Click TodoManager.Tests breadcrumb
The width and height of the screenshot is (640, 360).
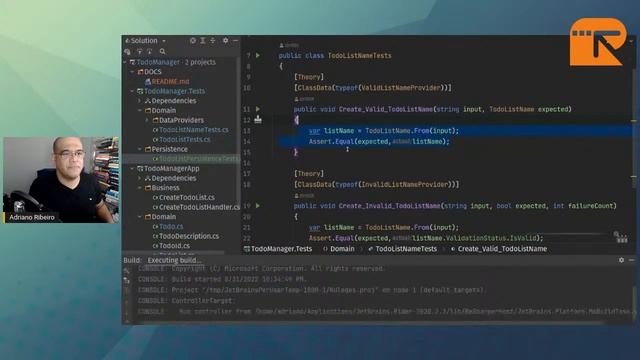[278, 249]
